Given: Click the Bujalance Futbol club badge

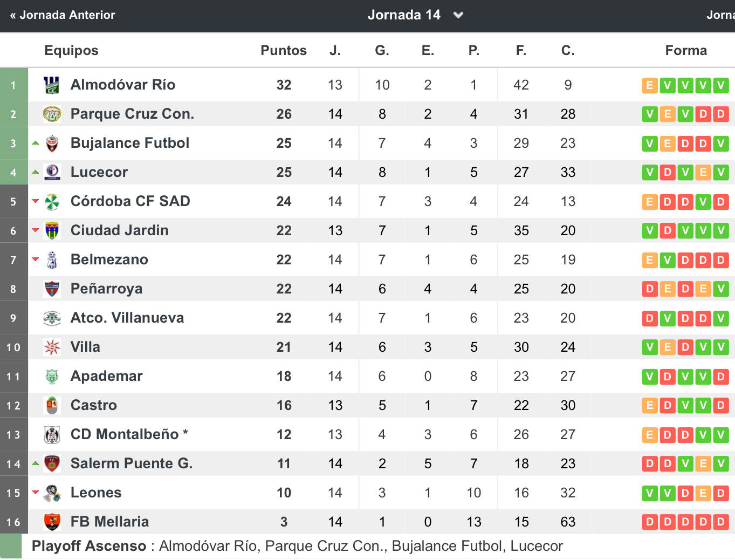Looking at the screenshot, I should 52,143.
